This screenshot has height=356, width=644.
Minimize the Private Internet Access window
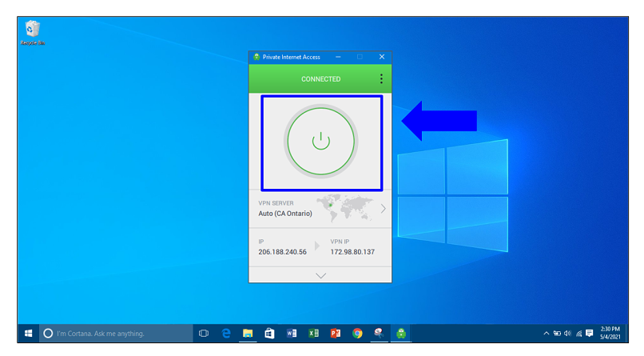(x=338, y=57)
